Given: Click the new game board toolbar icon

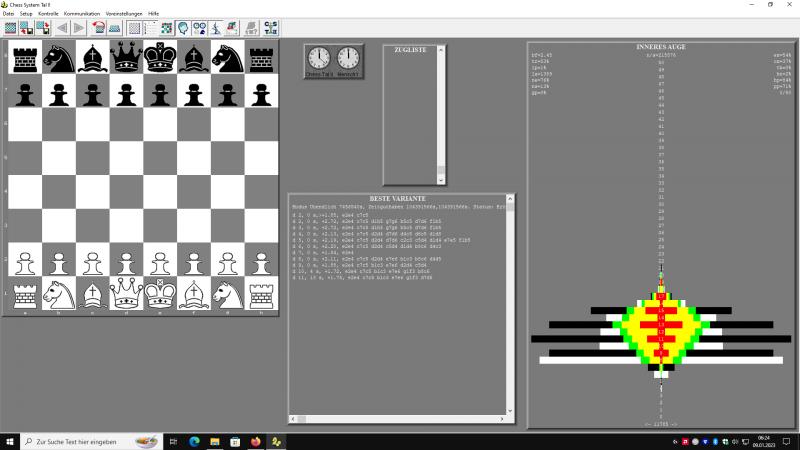Looking at the screenshot, I should pyautogui.click(x=10, y=28).
